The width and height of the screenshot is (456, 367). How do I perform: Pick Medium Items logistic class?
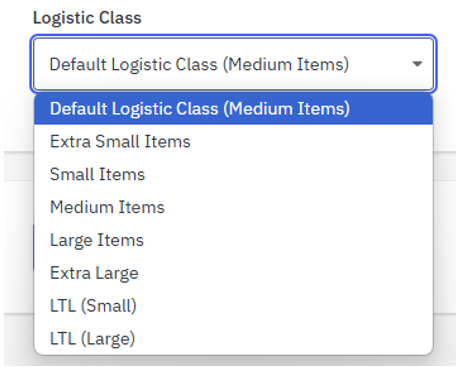(x=233, y=207)
